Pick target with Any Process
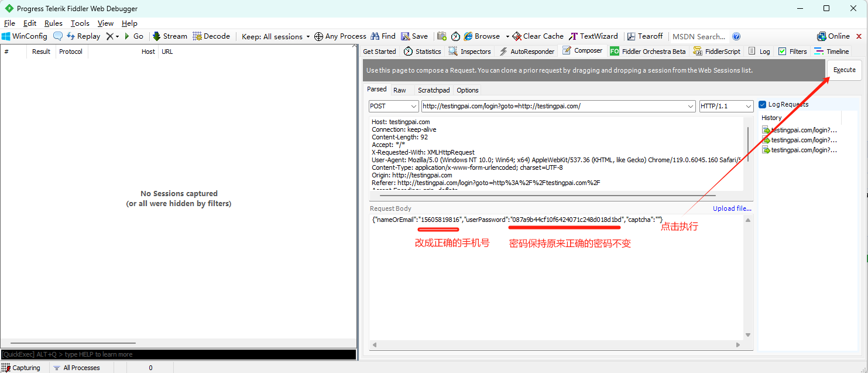The height and width of the screenshot is (373, 868). tap(340, 36)
